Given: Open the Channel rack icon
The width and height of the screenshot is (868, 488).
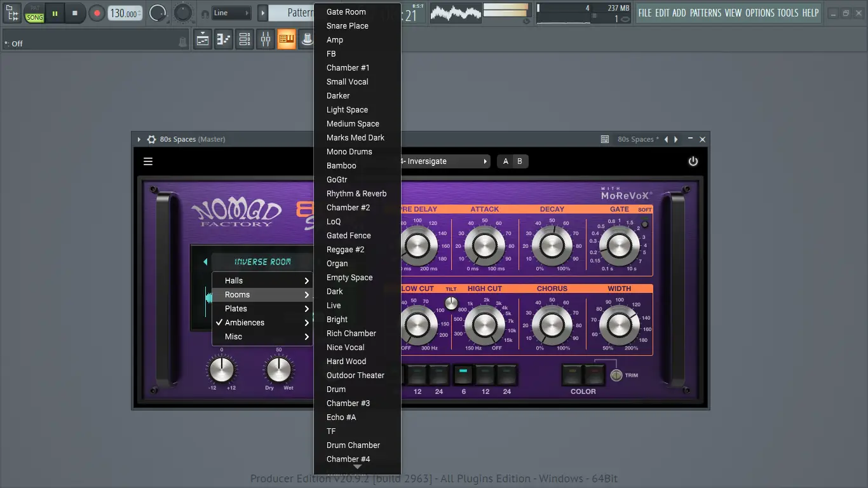Looking at the screenshot, I should 245,39.
